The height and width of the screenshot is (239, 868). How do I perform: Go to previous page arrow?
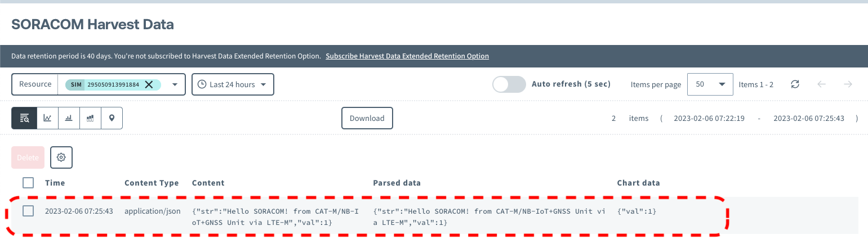tap(822, 84)
